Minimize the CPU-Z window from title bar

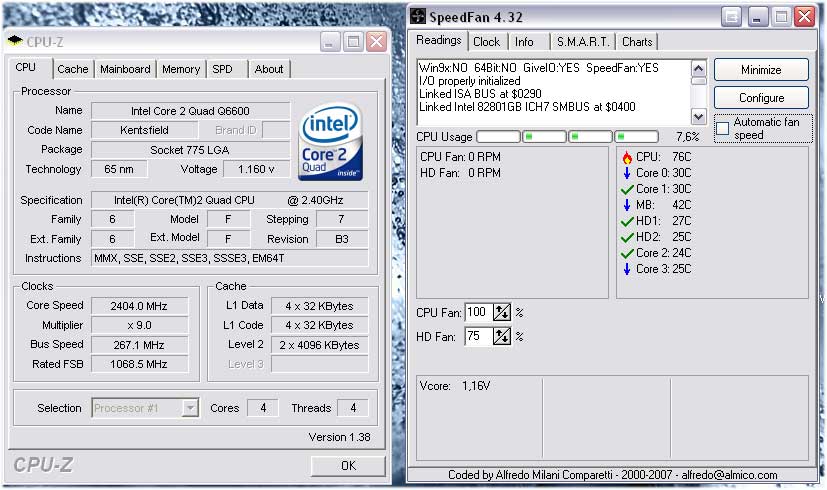[x=330, y=41]
